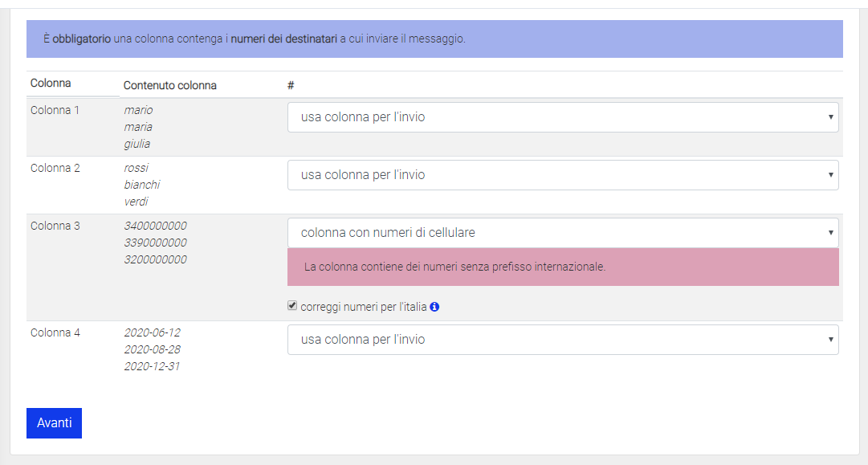The height and width of the screenshot is (465, 868).
Task: Click the 2020-06-12 date sample
Action: [x=152, y=332]
